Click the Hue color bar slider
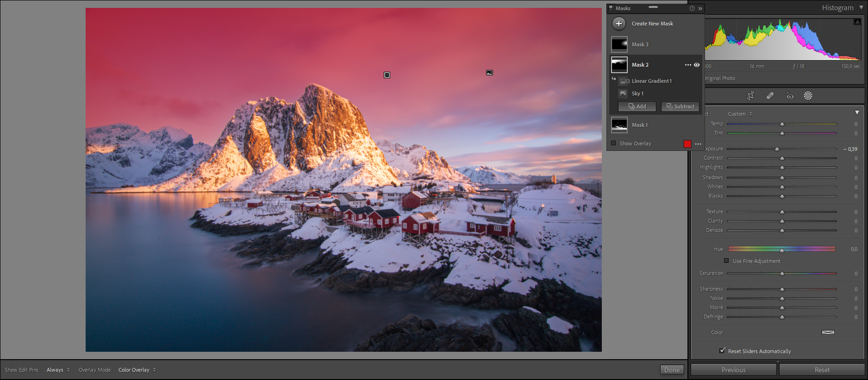This screenshot has height=380, width=868. [782, 249]
